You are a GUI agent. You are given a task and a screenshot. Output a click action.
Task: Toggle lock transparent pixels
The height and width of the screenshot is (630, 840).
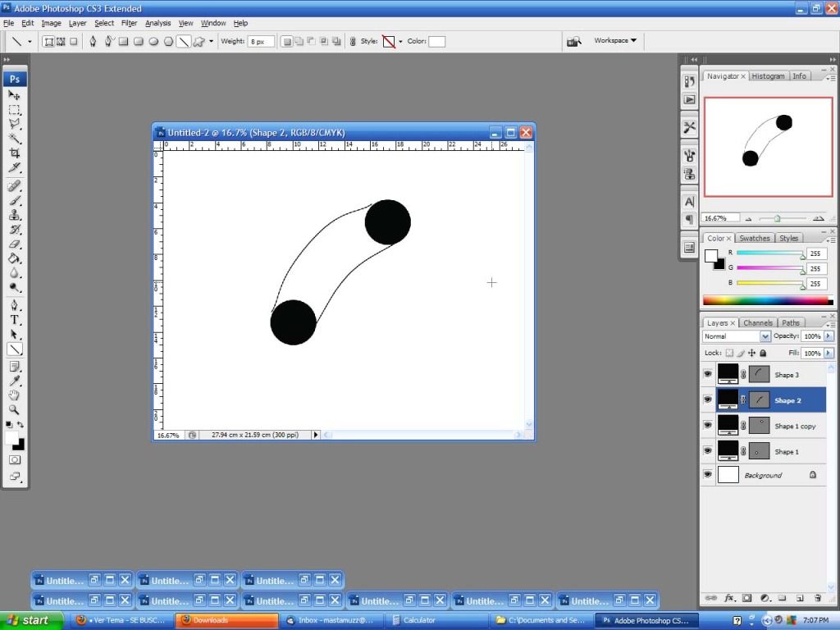[729, 353]
